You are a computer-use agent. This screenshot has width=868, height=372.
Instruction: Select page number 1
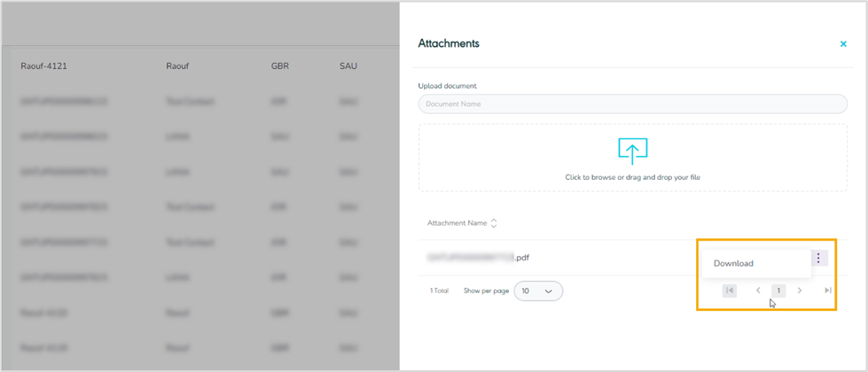click(778, 291)
